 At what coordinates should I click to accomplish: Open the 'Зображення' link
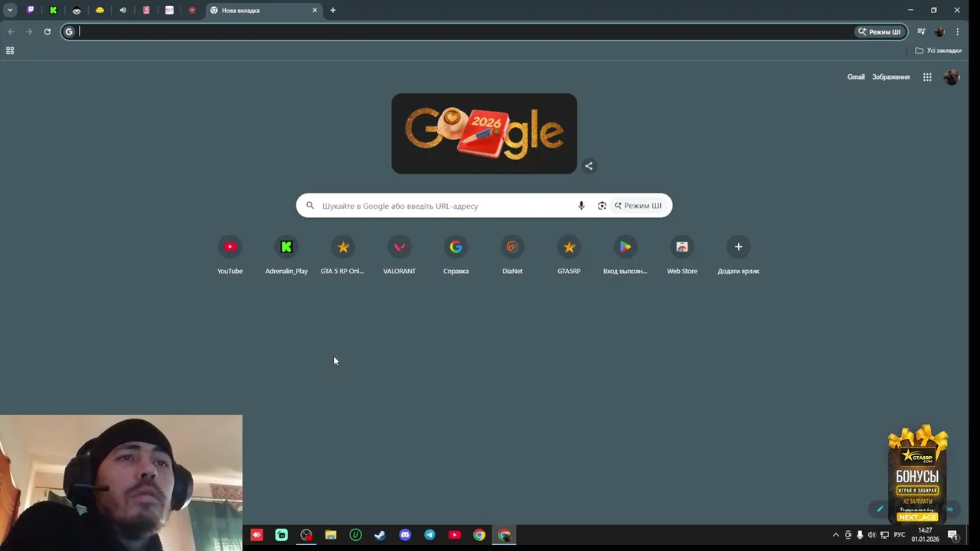(x=890, y=77)
